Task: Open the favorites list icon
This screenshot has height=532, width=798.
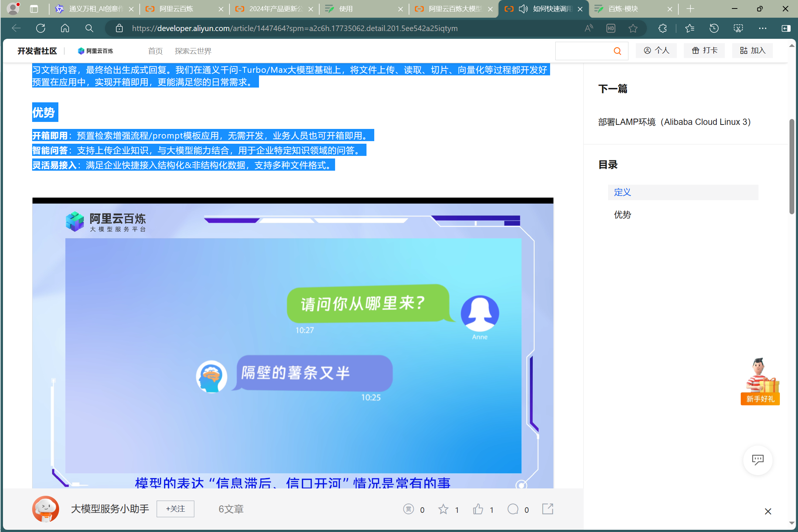Action: pyautogui.click(x=690, y=28)
